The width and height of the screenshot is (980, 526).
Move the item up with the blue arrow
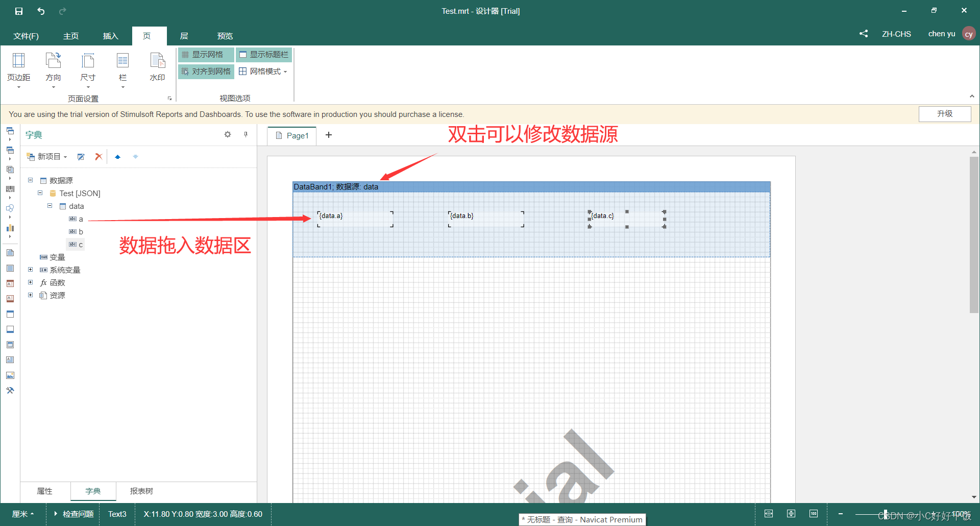[x=118, y=157]
